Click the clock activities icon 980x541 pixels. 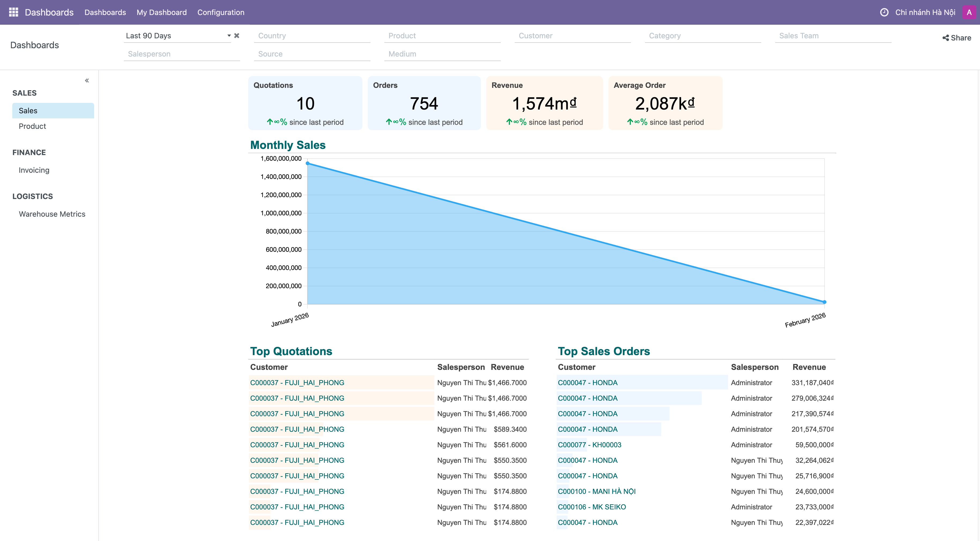pyautogui.click(x=884, y=12)
